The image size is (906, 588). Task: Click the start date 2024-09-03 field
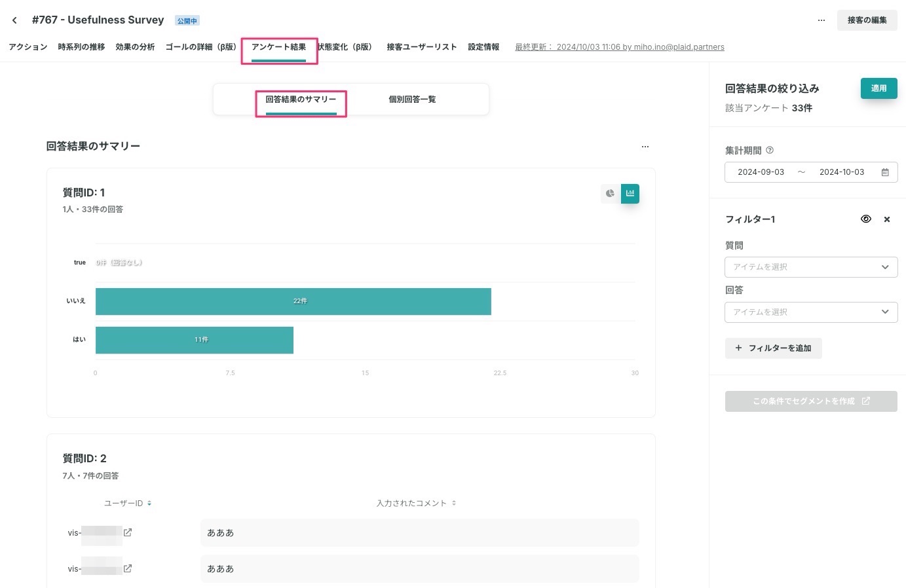coord(761,172)
